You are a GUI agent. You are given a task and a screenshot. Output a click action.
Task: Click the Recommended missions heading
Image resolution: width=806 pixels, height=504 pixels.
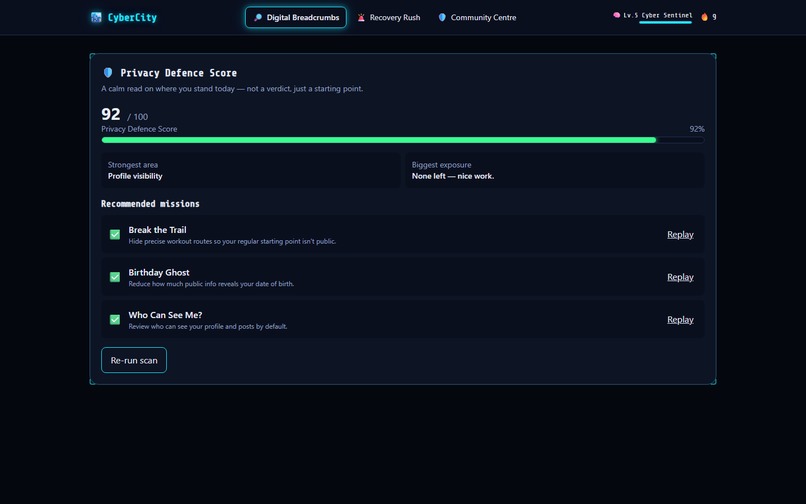tap(150, 204)
